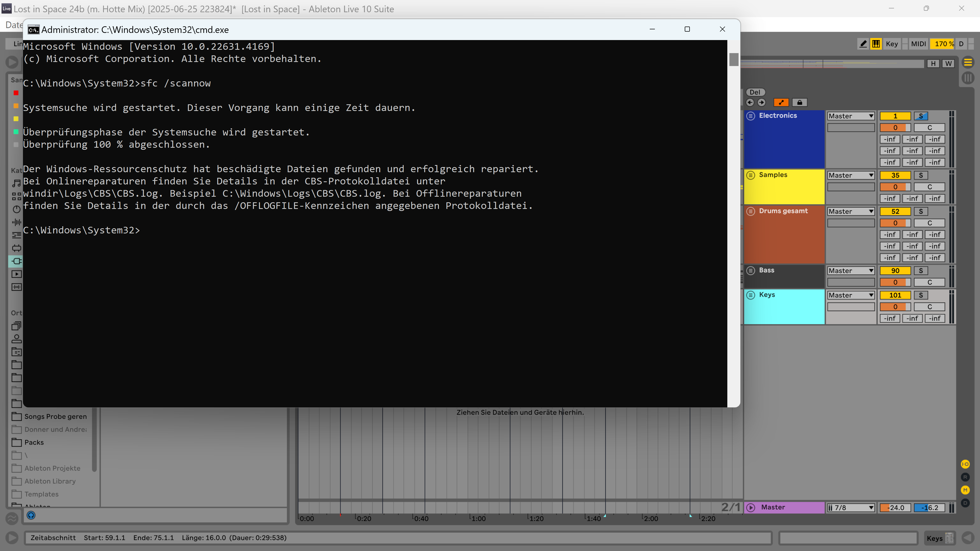Open Keys track output Master dropdown
Image resolution: width=980 pixels, height=551 pixels.
[x=851, y=295]
